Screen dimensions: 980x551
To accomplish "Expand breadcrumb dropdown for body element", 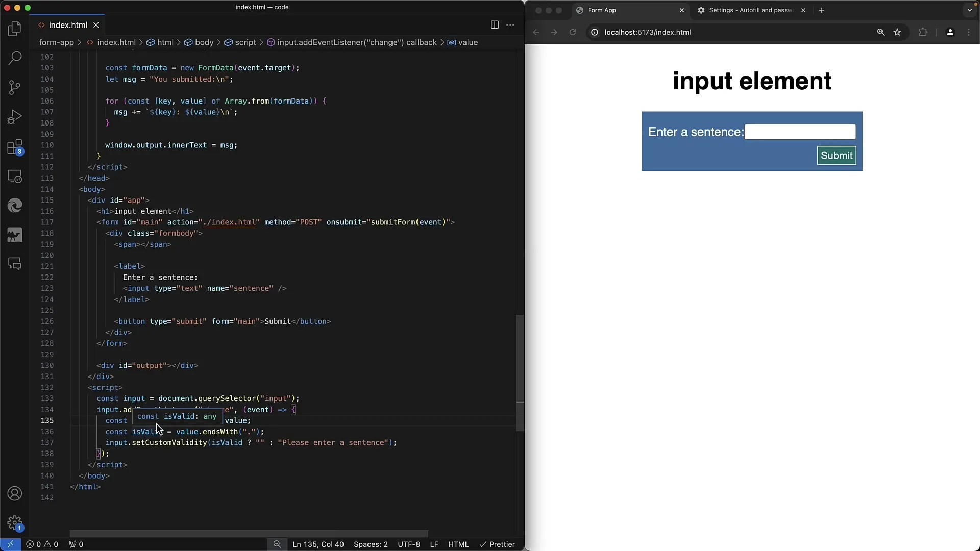I will (204, 42).
